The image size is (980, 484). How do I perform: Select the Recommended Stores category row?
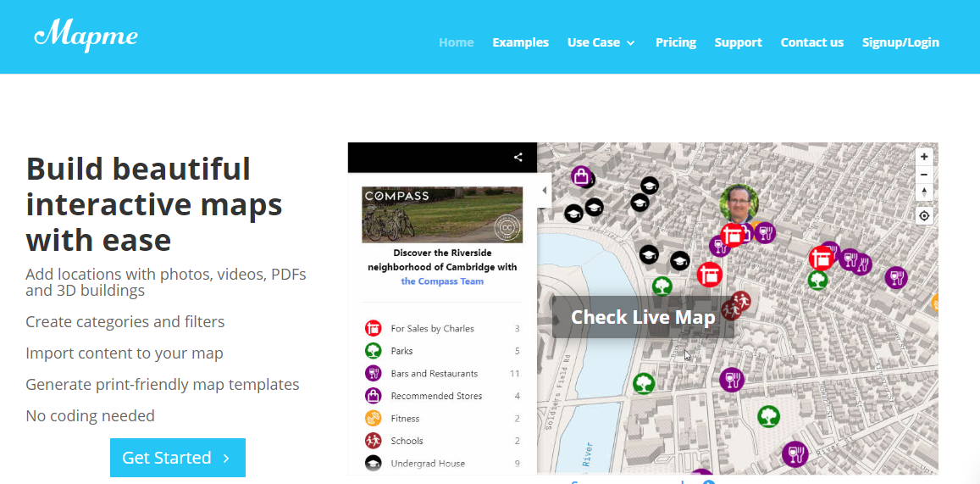coord(436,396)
